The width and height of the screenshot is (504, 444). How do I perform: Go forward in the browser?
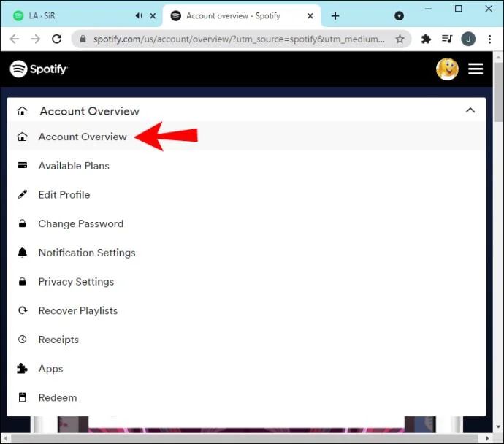(35, 39)
